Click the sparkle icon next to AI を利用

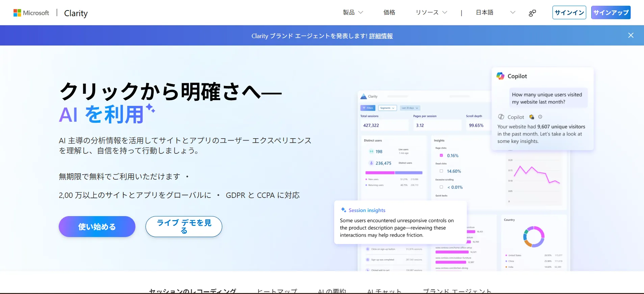pyautogui.click(x=150, y=108)
